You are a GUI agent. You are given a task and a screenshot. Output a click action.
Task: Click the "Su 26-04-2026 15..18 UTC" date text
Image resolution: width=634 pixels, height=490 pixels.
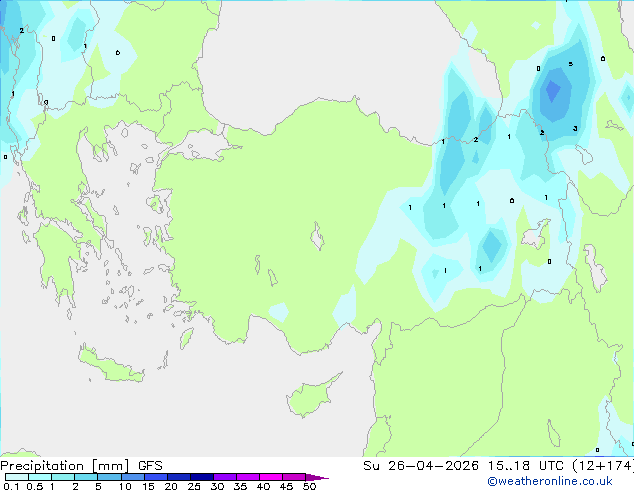tap(463, 466)
